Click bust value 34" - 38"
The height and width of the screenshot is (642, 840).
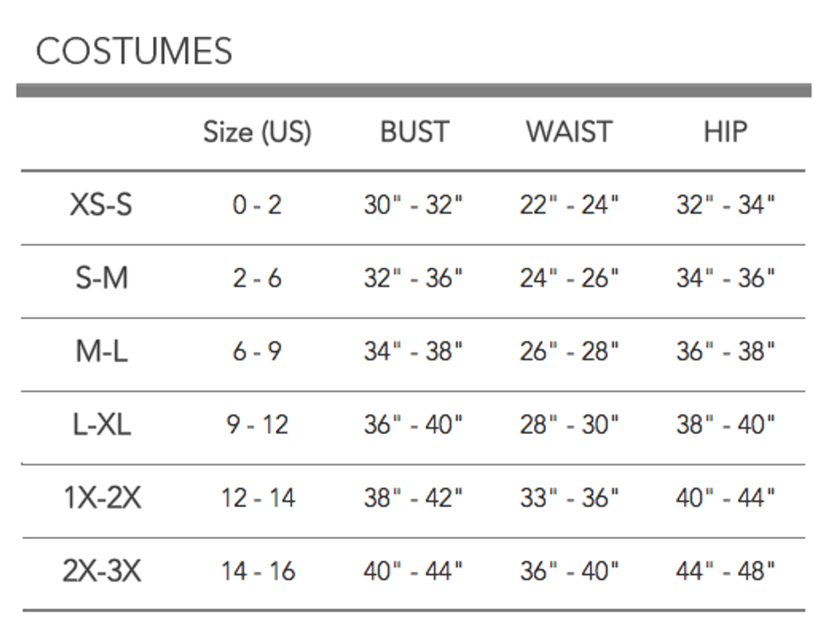(x=413, y=352)
